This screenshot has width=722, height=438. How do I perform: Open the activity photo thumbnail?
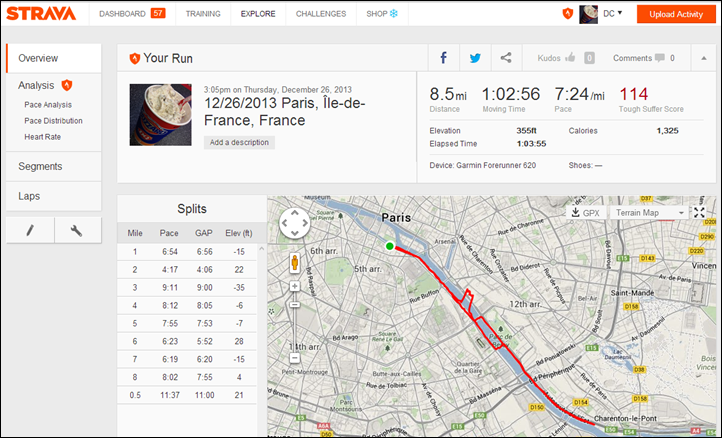[160, 115]
